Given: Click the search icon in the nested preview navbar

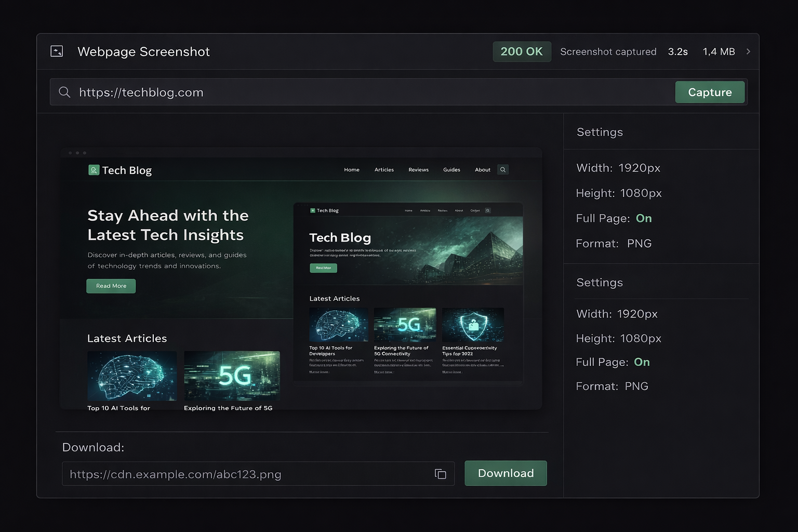Looking at the screenshot, I should click(487, 210).
